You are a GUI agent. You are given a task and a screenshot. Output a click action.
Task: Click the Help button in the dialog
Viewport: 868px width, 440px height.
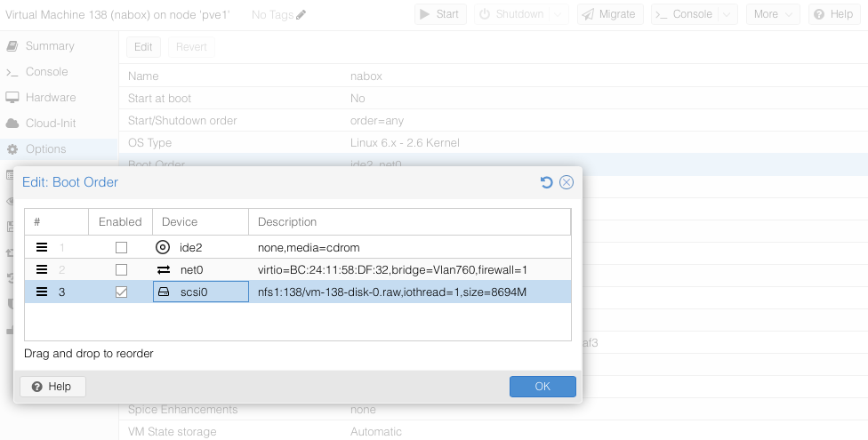52,387
